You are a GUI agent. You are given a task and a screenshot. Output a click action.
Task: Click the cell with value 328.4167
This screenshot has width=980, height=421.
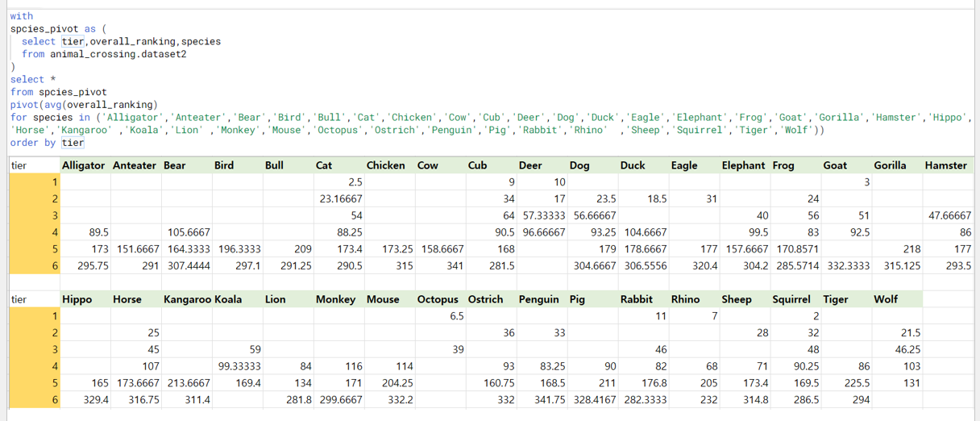595,400
